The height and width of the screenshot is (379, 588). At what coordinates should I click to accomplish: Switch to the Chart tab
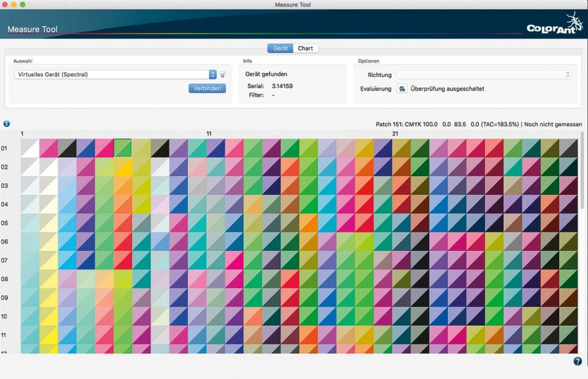[305, 48]
